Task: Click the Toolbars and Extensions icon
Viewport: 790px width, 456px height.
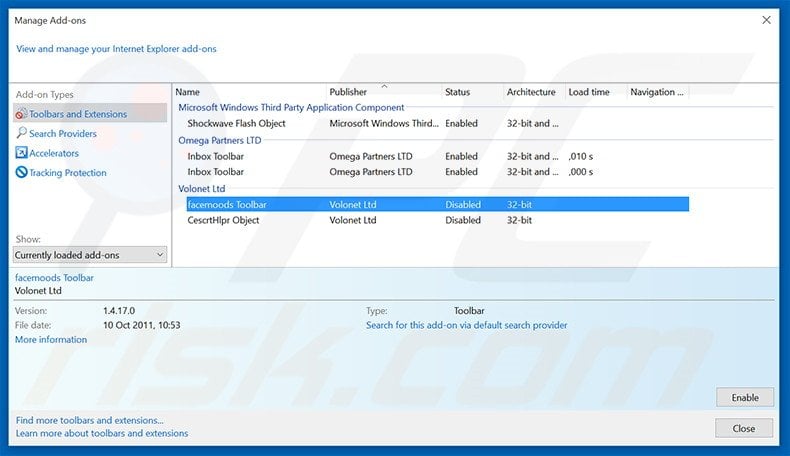Action: click(21, 114)
